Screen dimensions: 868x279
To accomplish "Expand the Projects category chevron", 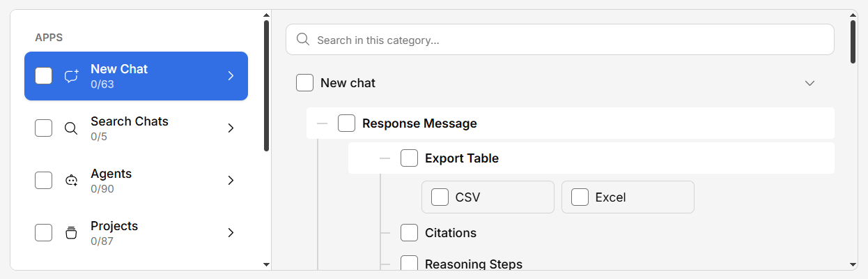I will click(231, 233).
